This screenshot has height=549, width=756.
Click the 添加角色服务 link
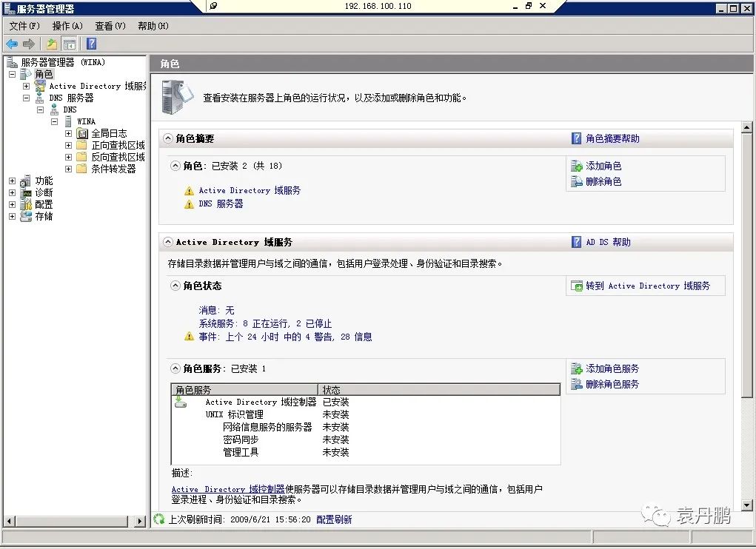[x=612, y=369]
